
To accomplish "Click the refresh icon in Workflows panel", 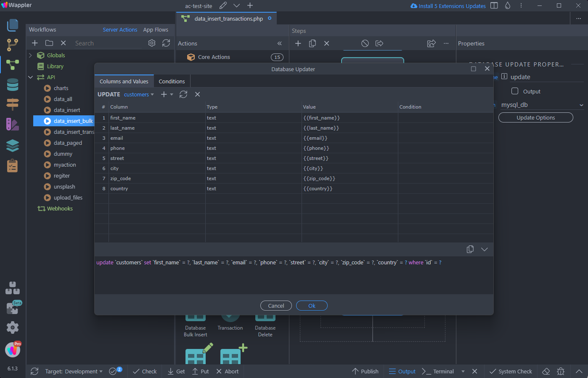I will pyautogui.click(x=166, y=43).
